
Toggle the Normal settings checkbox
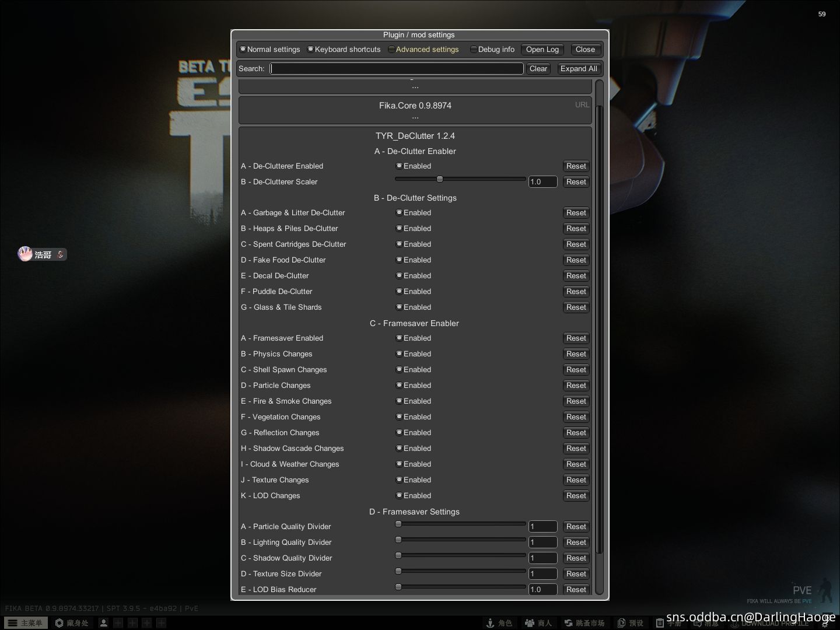pyautogui.click(x=243, y=50)
